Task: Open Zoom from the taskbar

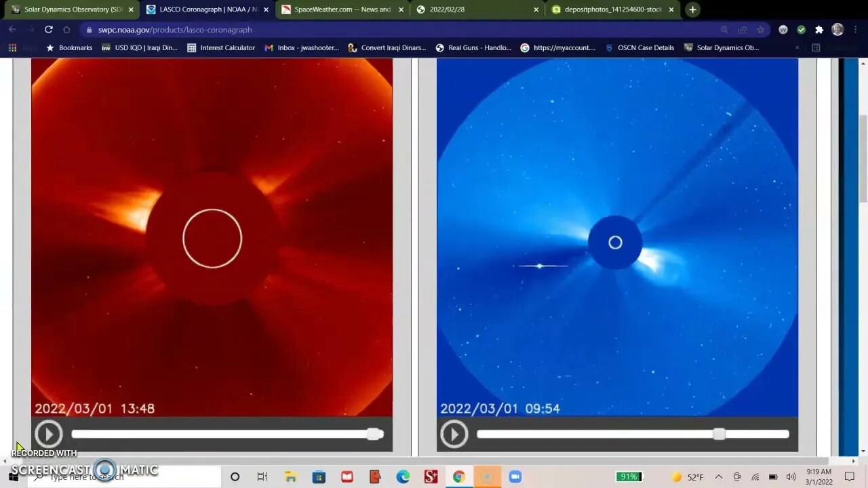Action: (x=515, y=477)
